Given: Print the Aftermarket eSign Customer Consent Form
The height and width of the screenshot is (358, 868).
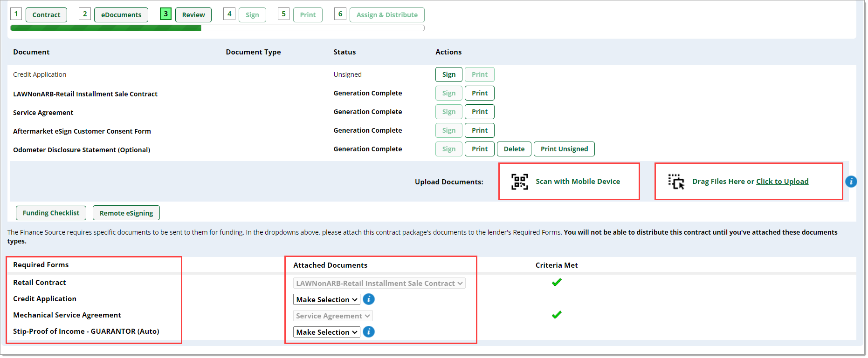Looking at the screenshot, I should click(x=480, y=130).
